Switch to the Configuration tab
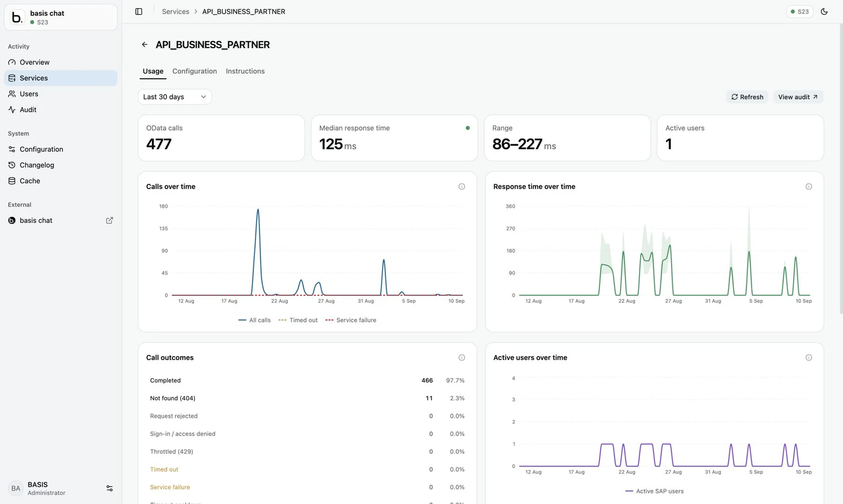 (x=194, y=71)
